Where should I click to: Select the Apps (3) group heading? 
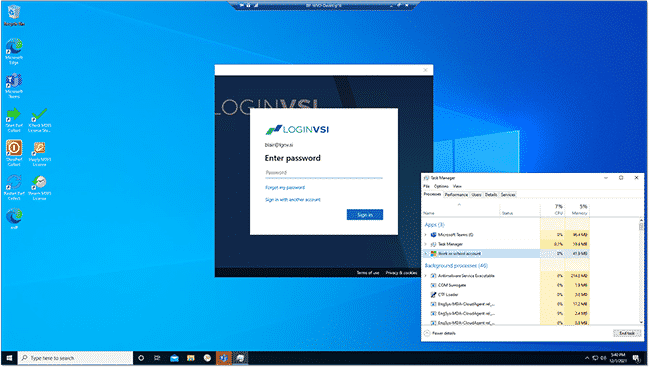pyautogui.click(x=434, y=225)
